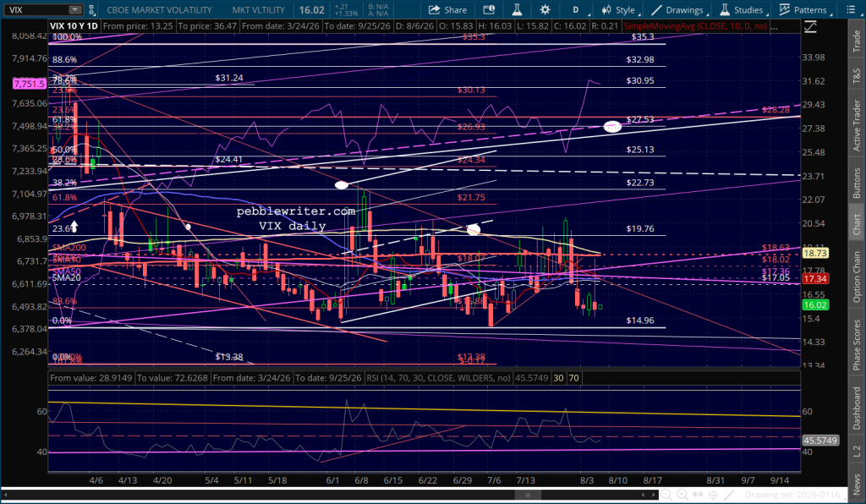Viewport: 866px width, 504px height.
Task: Expand the VIX symbol dropdown arrow
Action: click(74, 10)
